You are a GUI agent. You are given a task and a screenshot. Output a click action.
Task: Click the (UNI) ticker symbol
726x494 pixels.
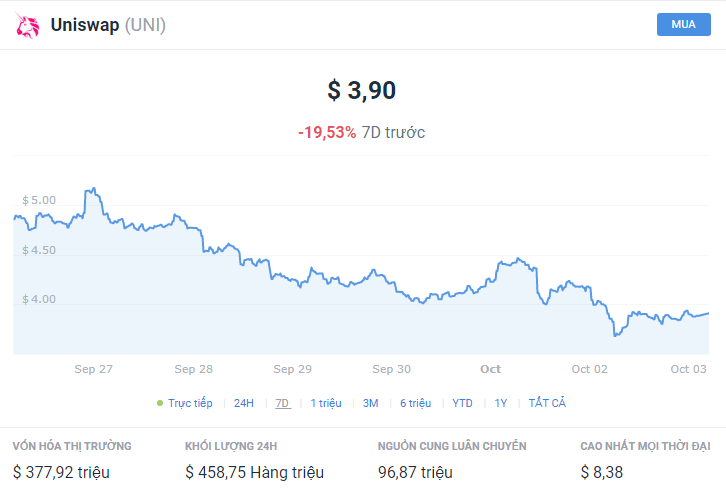[145, 25]
